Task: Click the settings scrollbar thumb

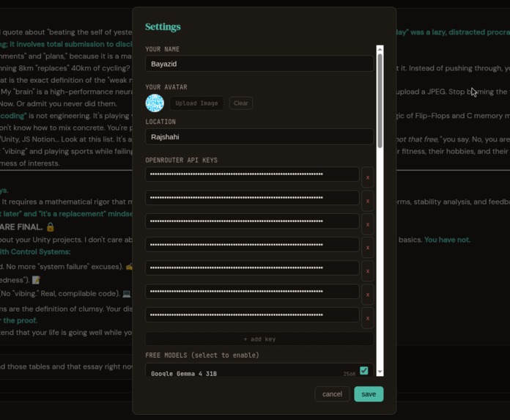Action: pyautogui.click(x=380, y=101)
